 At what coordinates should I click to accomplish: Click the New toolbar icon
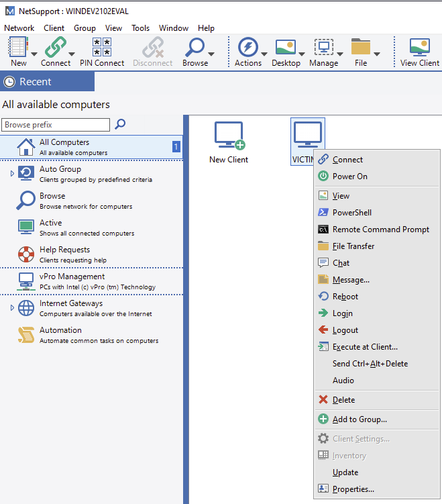tap(18, 47)
